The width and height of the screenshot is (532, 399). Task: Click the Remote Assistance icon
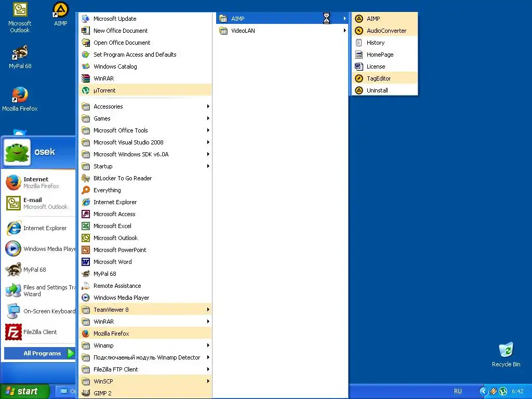pos(86,286)
